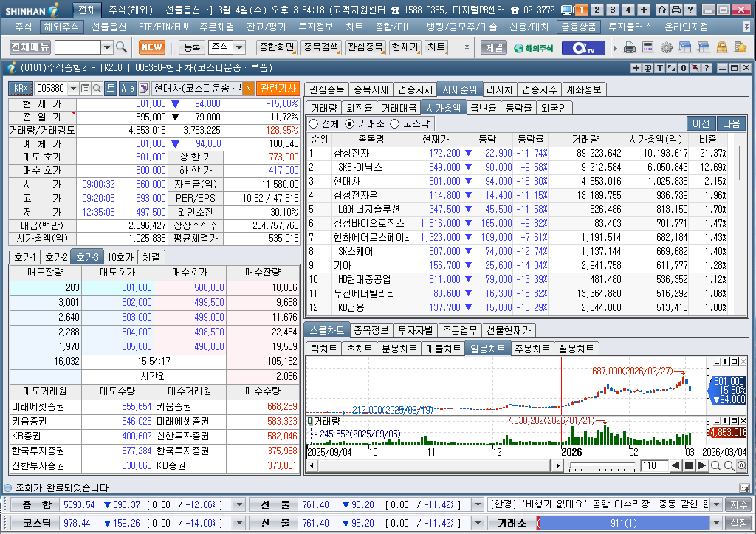This screenshot has height=534, width=756.
Task: Click the chart stop button
Action: coord(689,465)
